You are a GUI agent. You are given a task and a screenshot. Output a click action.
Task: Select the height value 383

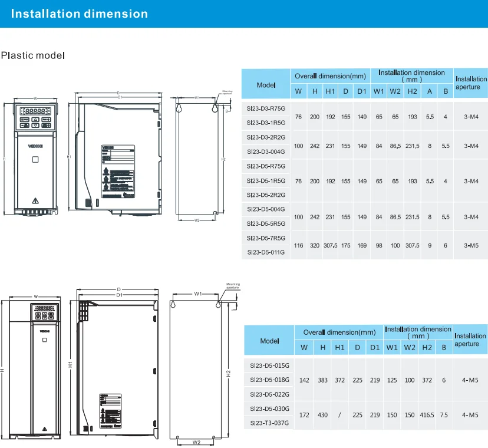(323, 380)
